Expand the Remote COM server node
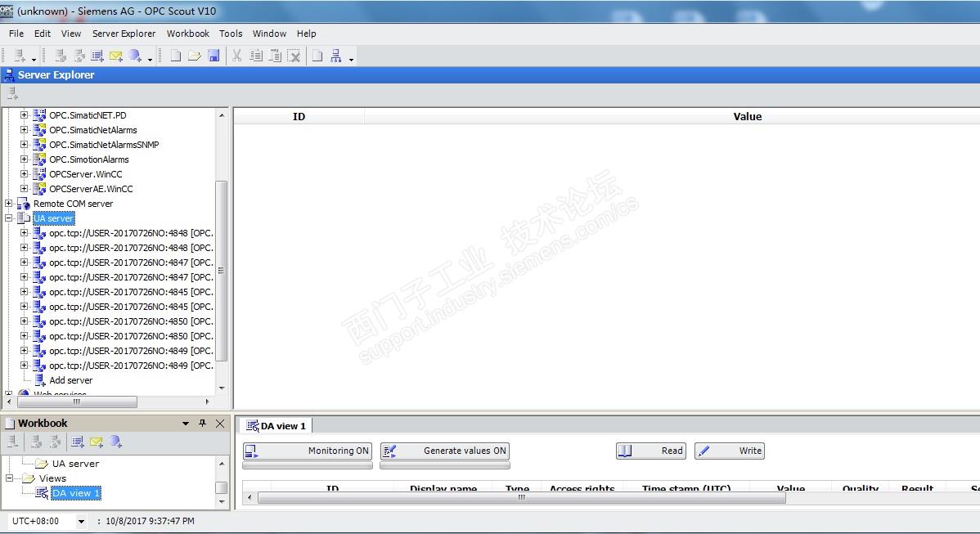980x534 pixels. tap(9, 204)
